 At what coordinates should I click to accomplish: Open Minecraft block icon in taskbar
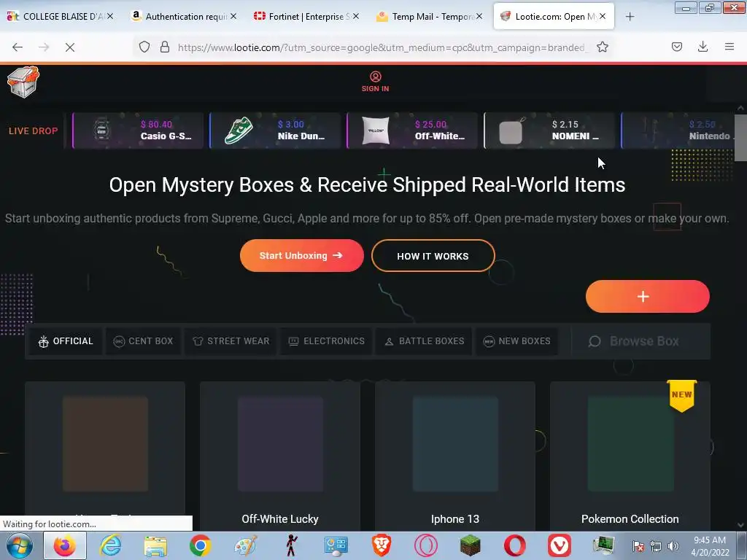coord(471,545)
